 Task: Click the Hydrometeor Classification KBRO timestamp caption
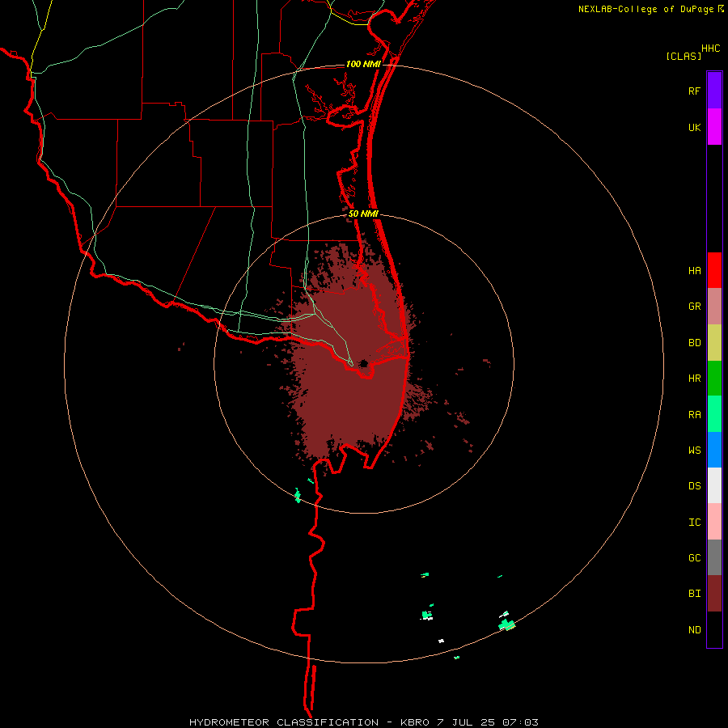pyautogui.click(x=363, y=722)
